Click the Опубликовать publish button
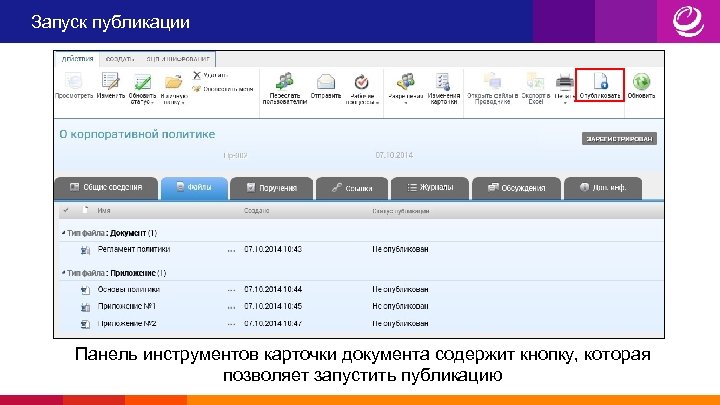The width and height of the screenshot is (720, 405). [600, 85]
